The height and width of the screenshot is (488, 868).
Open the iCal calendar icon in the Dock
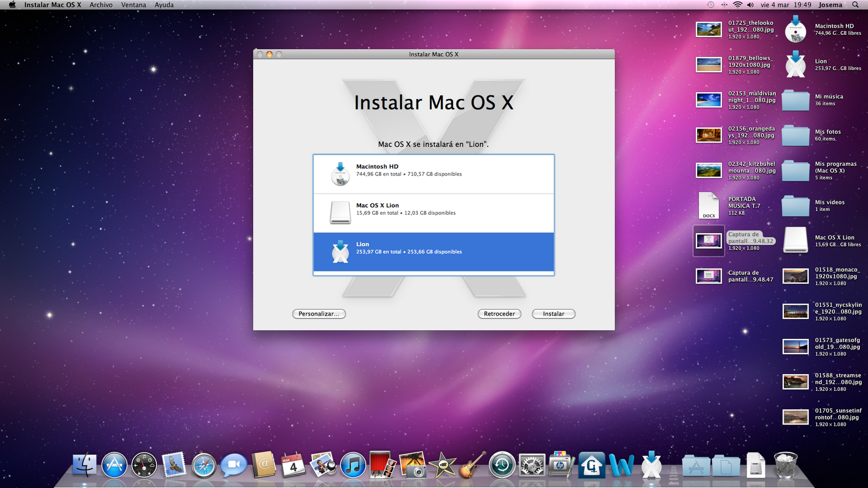pyautogui.click(x=293, y=465)
